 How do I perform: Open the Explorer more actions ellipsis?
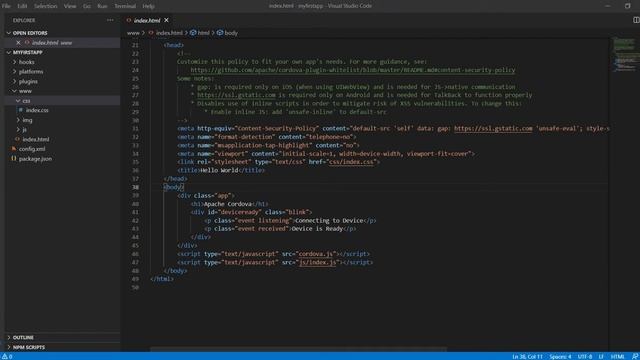(x=110, y=20)
